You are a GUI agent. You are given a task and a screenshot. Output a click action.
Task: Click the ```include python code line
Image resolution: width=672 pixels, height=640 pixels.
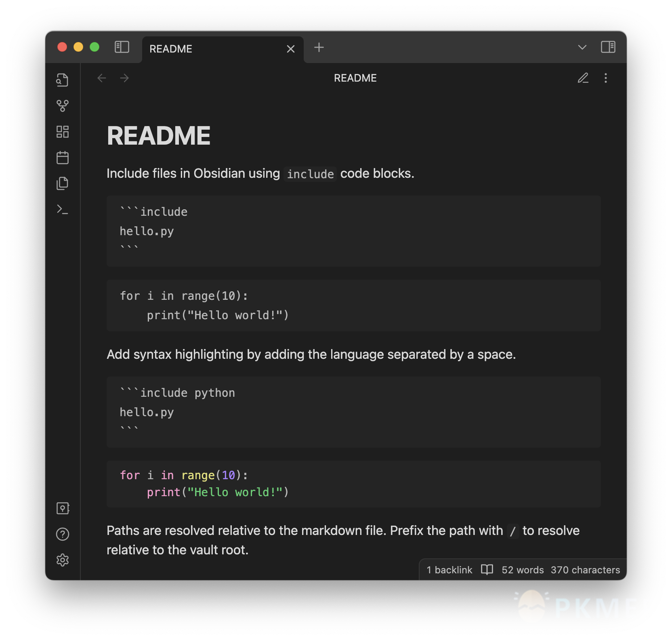tap(177, 392)
